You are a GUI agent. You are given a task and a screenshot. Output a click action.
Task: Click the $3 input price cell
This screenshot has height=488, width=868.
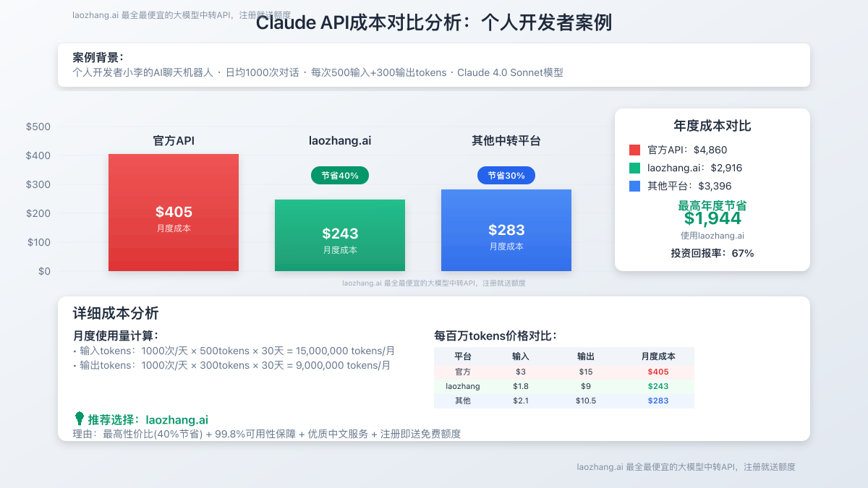(x=521, y=372)
